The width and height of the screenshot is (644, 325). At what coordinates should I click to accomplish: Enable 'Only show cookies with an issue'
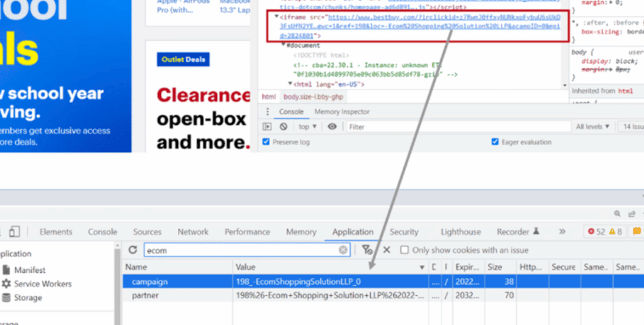coord(404,250)
